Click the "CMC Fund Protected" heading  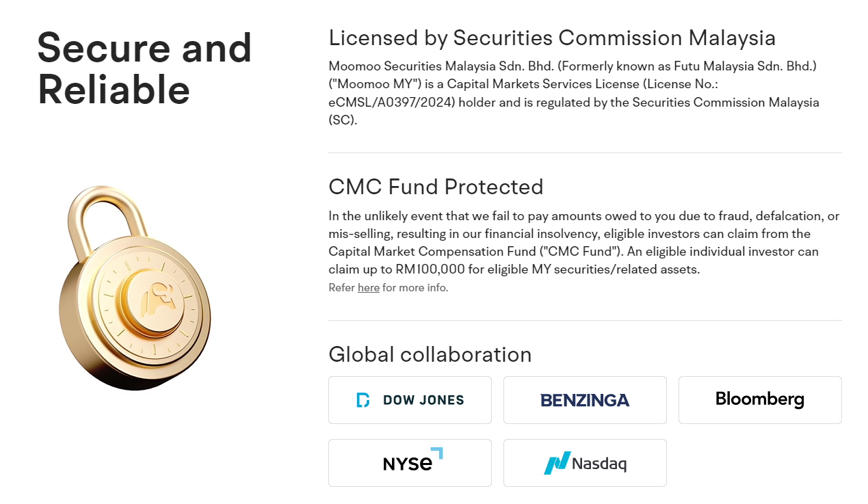[436, 187]
